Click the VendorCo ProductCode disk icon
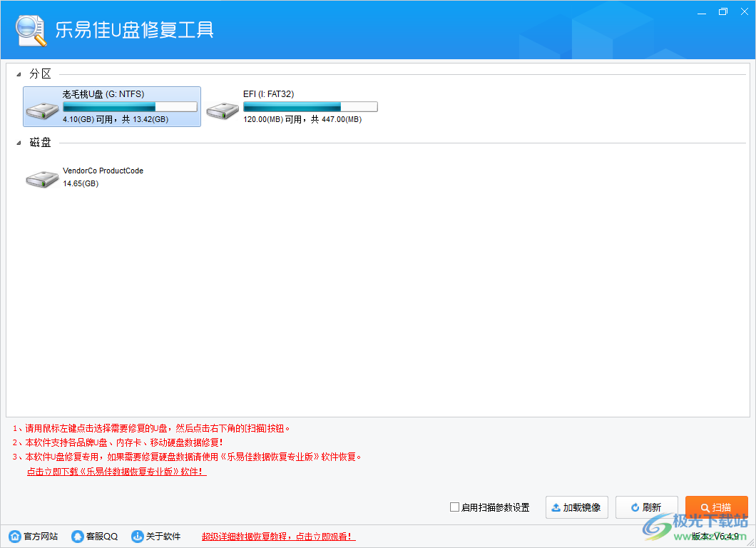Image resolution: width=756 pixels, height=548 pixels. [x=42, y=180]
